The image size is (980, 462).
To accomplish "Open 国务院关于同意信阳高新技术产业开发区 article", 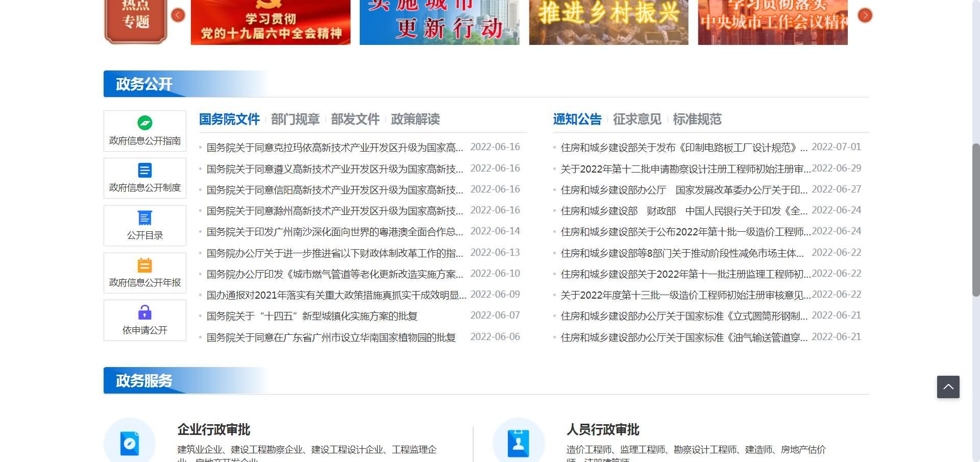I will pos(335,190).
